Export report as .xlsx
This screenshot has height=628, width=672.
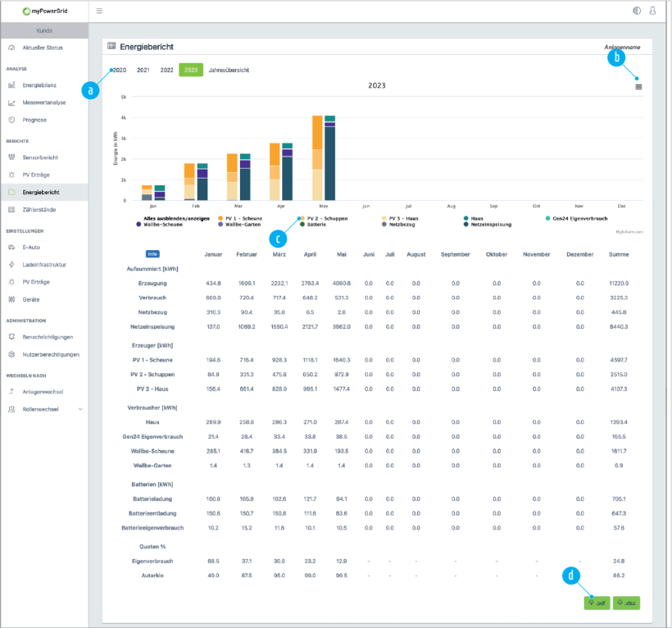(x=626, y=603)
